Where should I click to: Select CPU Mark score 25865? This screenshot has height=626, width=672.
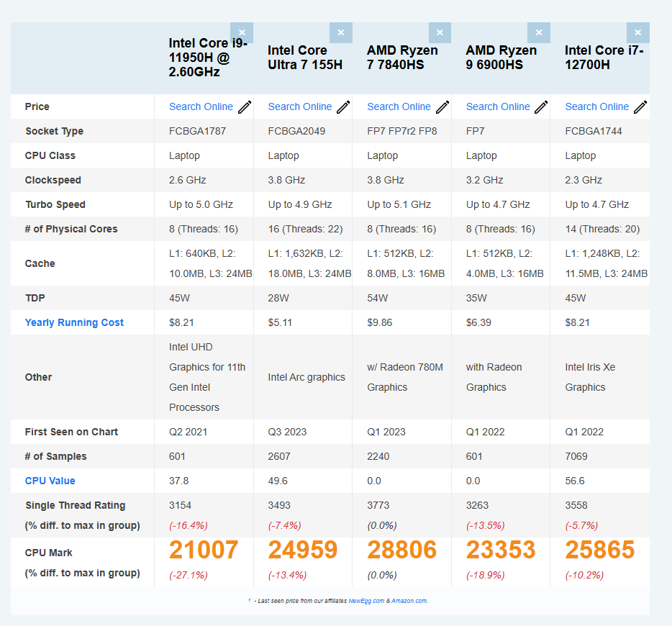[599, 550]
